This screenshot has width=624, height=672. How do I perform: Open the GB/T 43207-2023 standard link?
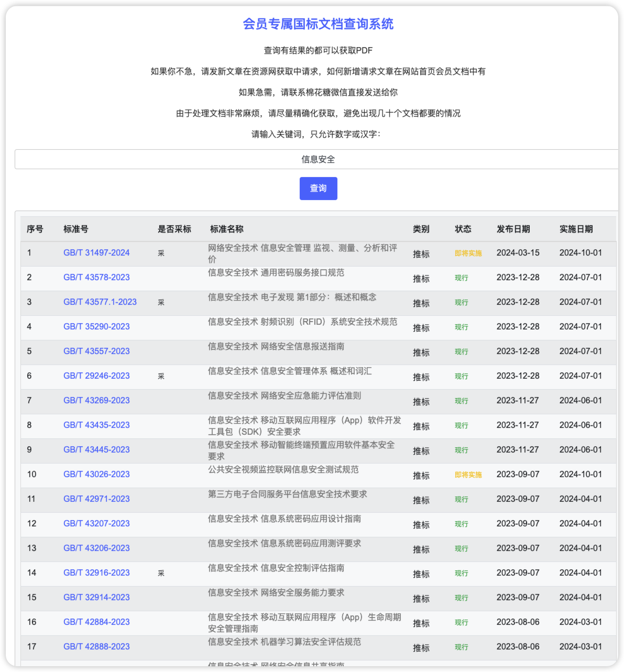[x=96, y=523]
